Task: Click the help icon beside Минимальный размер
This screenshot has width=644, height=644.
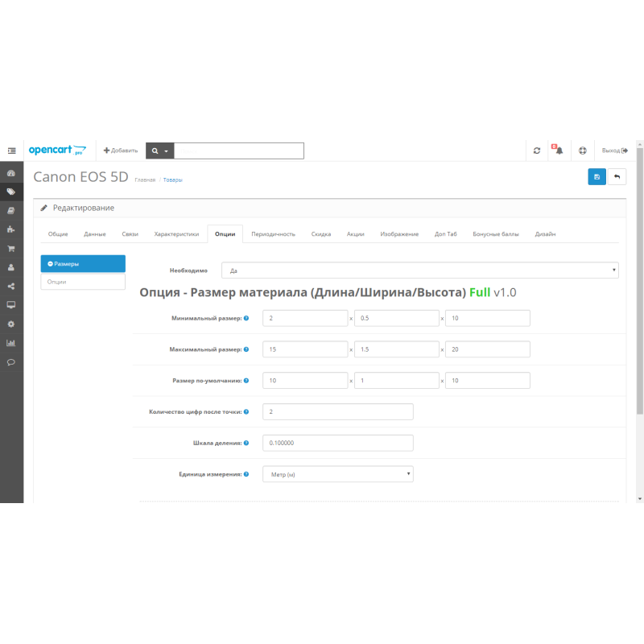Action: [246, 318]
